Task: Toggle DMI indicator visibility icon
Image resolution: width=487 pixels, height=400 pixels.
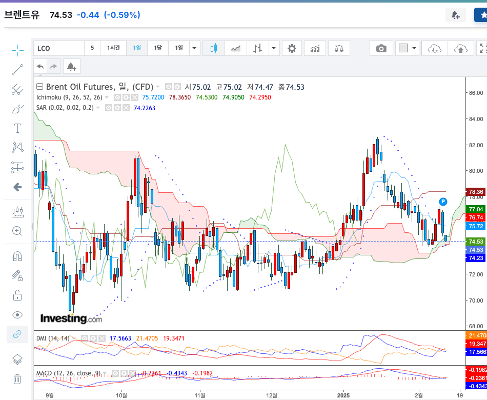Action: click(x=85, y=338)
